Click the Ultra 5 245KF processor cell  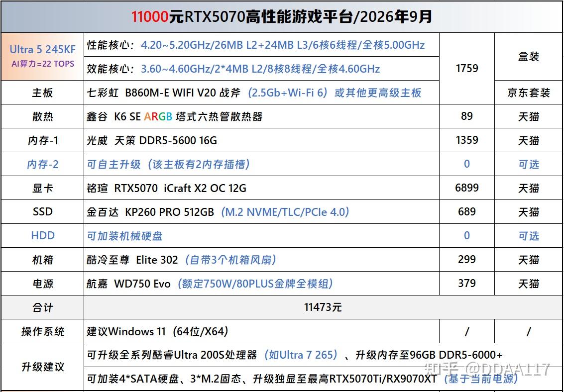click(42, 56)
